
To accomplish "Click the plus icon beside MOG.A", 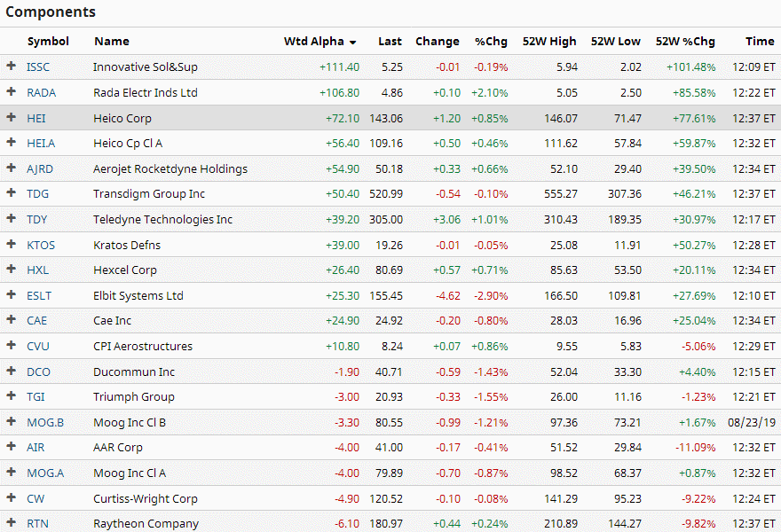I will tap(11, 472).
